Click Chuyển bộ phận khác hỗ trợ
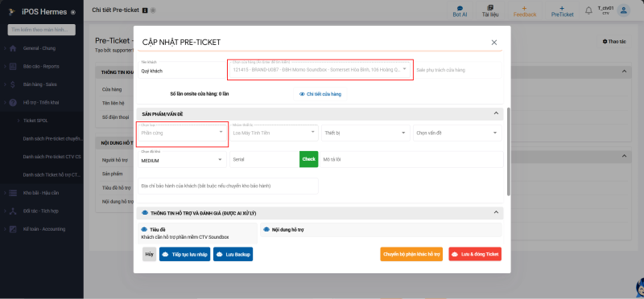Screen dimensions: 644x299 pos(411,254)
